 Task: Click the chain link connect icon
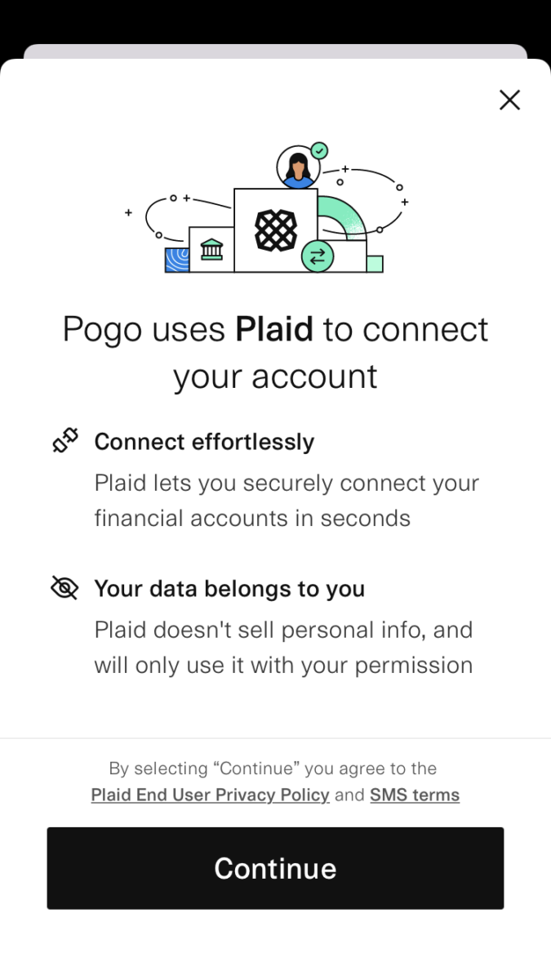[65, 439]
